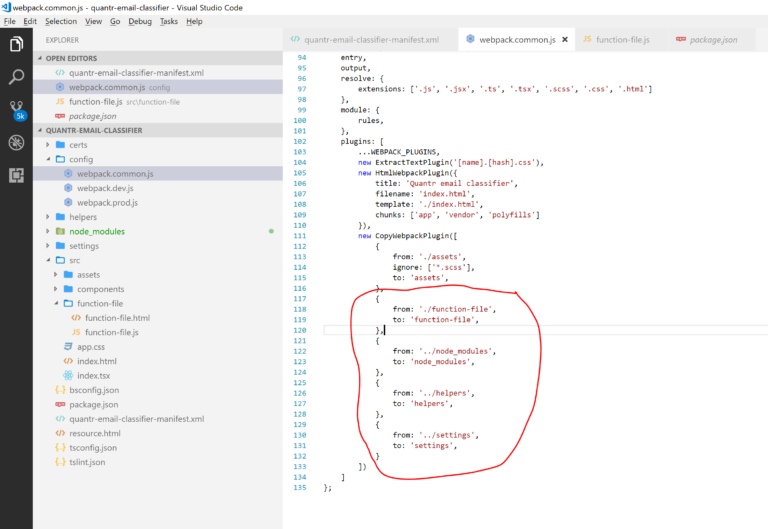Click the settings folder icon

click(61, 245)
